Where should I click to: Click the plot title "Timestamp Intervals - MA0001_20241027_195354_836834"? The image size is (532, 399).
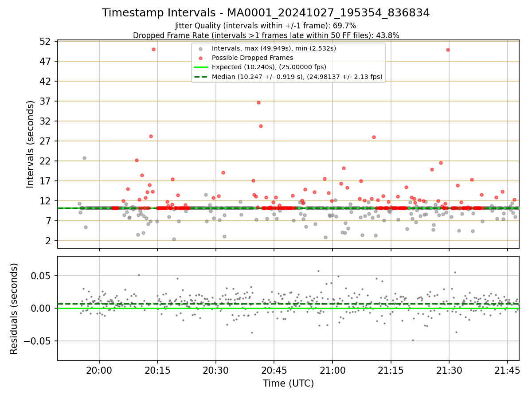(x=266, y=13)
